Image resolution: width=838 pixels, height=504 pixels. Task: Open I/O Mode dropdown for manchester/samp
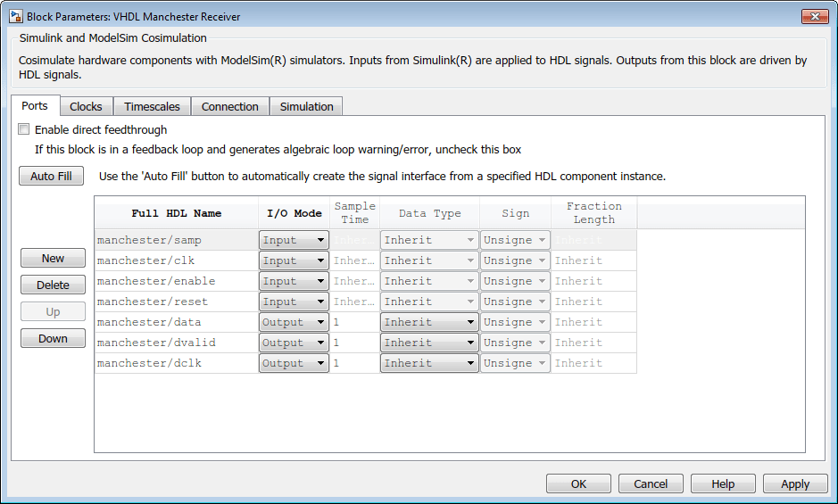point(294,240)
